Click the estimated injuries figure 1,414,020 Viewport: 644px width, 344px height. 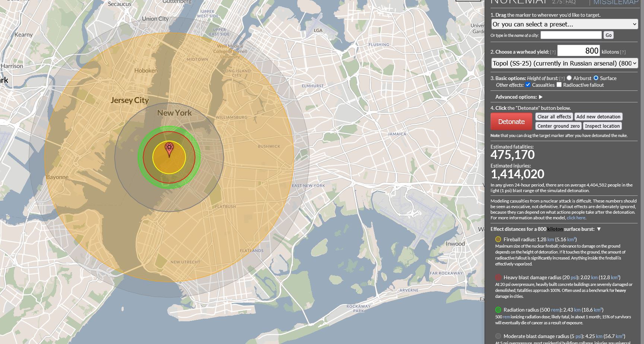point(517,174)
